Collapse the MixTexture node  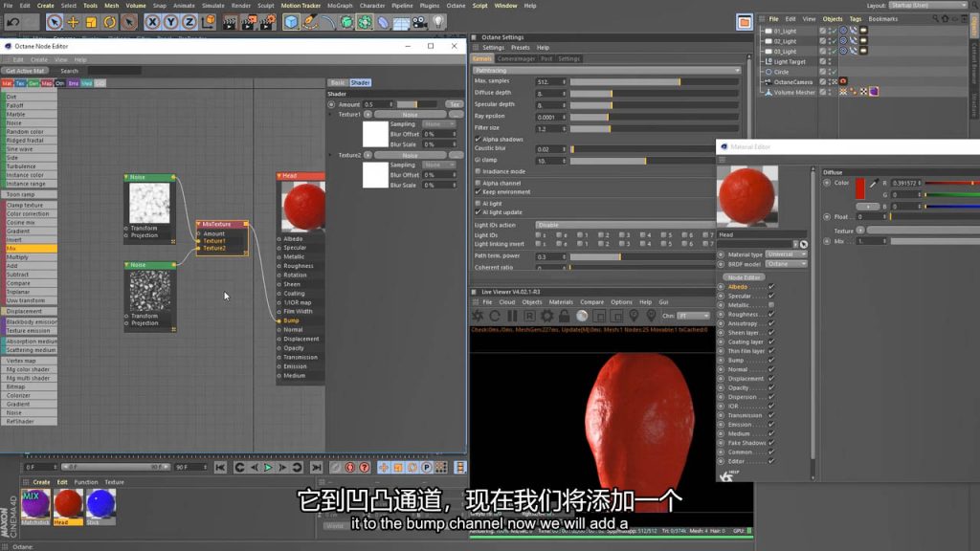199,224
